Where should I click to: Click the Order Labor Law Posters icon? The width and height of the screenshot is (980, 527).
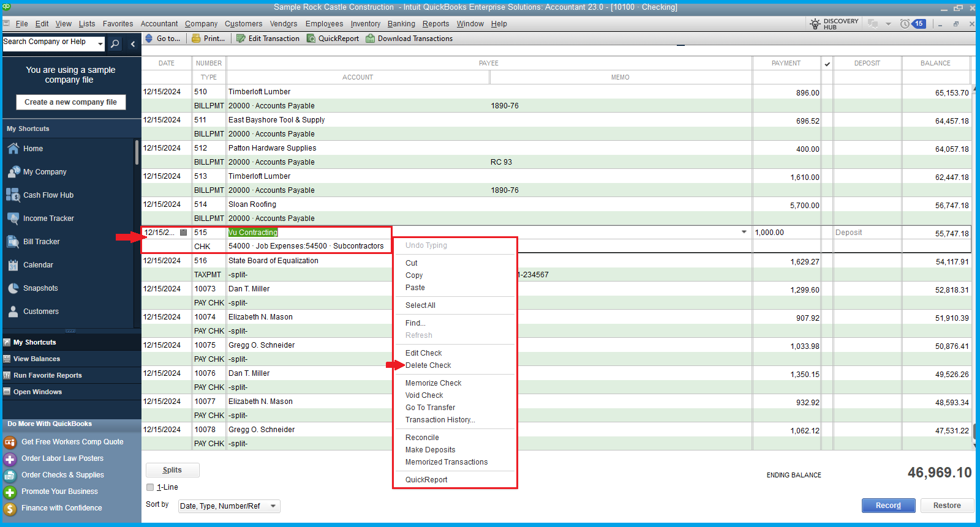coord(10,458)
